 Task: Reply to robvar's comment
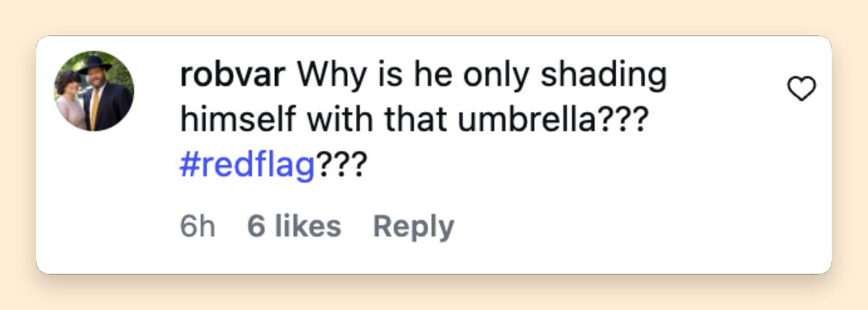pyautogui.click(x=413, y=226)
